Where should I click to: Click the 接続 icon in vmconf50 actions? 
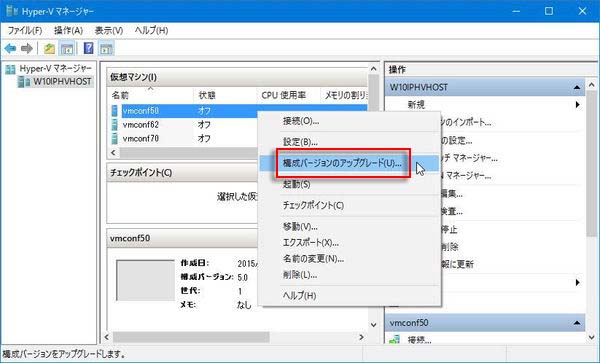point(395,340)
